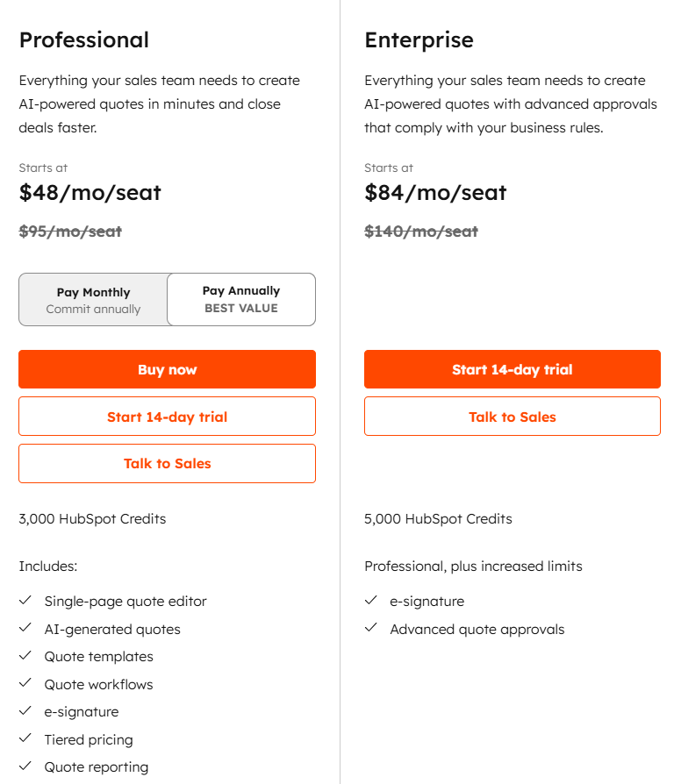Talk to Sales about Professional plan
The height and width of the screenshot is (784, 681).
tap(167, 464)
